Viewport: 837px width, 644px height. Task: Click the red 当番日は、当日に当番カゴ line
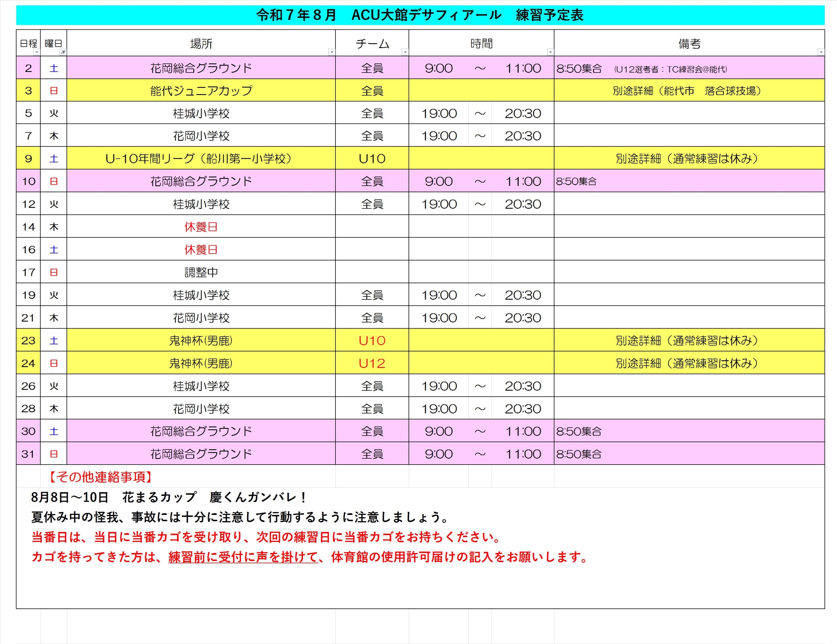(x=267, y=537)
